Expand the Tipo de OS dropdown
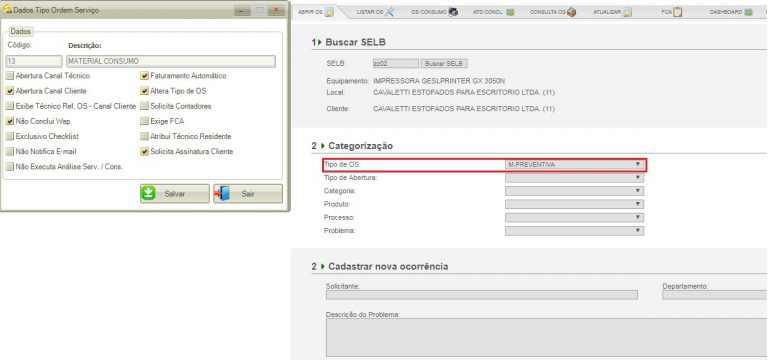The height and width of the screenshot is (360, 768). [x=574, y=165]
